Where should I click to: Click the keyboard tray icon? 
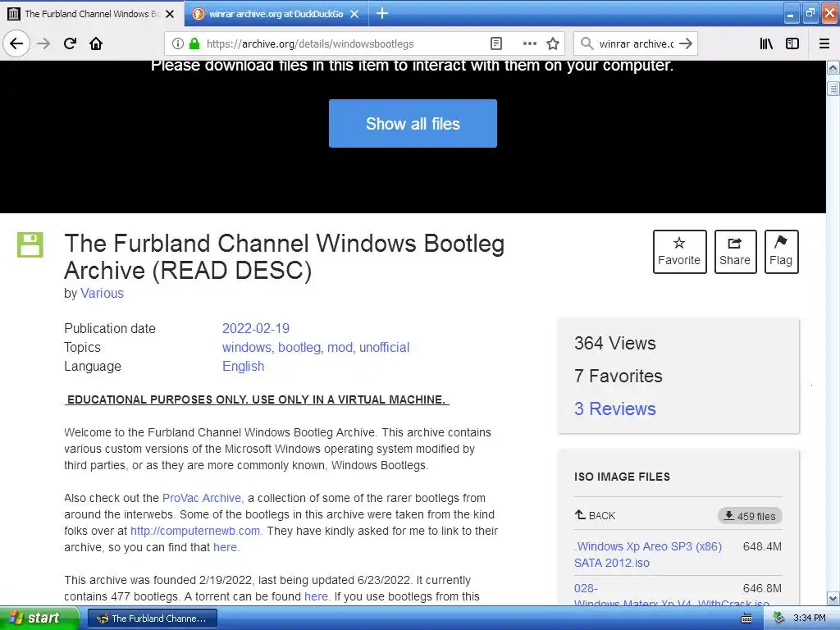tap(746, 619)
